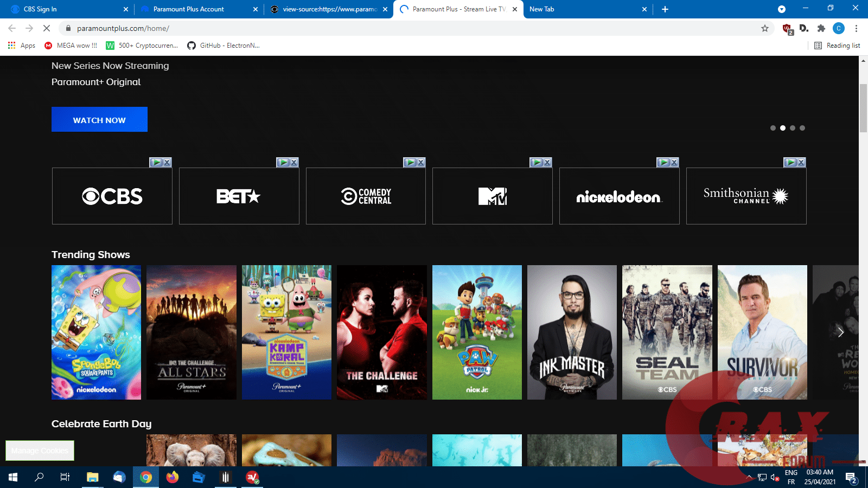
Task: Close the ad marker above the Smithsonian Channel tile
Action: 801,162
